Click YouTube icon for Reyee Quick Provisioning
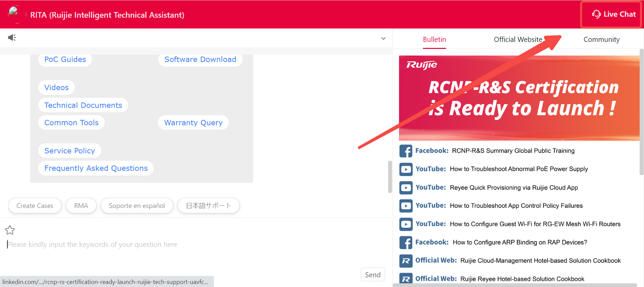This screenshot has width=644, height=287. point(406,188)
